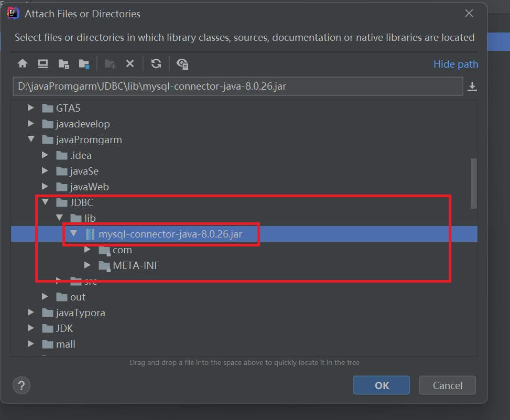Expand the GTA5 folder
510x420 pixels.
(31, 109)
